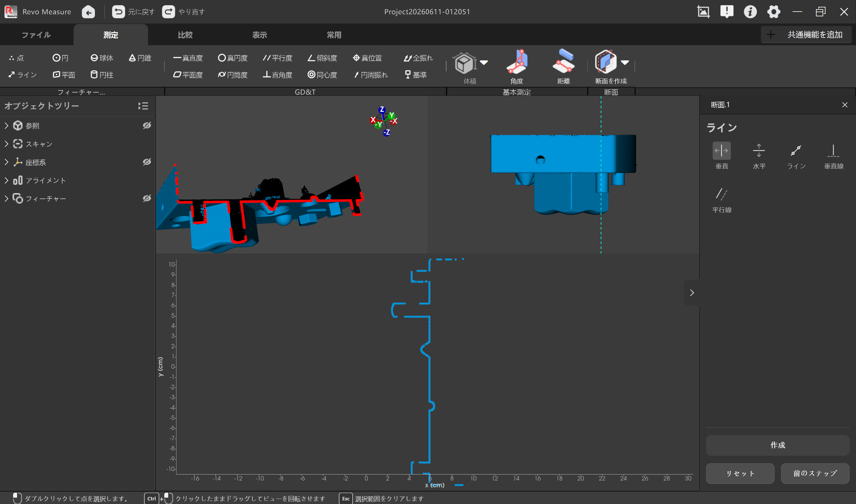Viewport: 856px width, 504px height.
Task: Collapse the side panel with the chevron handle
Action: click(692, 293)
